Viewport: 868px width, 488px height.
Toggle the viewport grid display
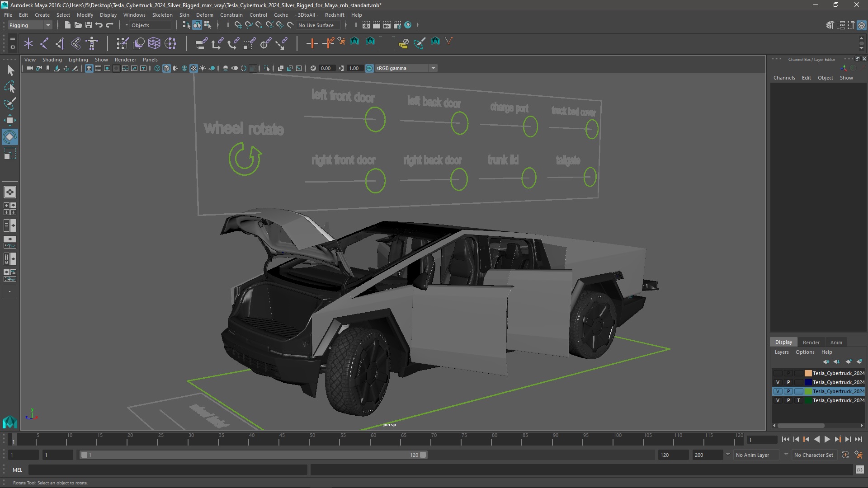click(x=89, y=68)
